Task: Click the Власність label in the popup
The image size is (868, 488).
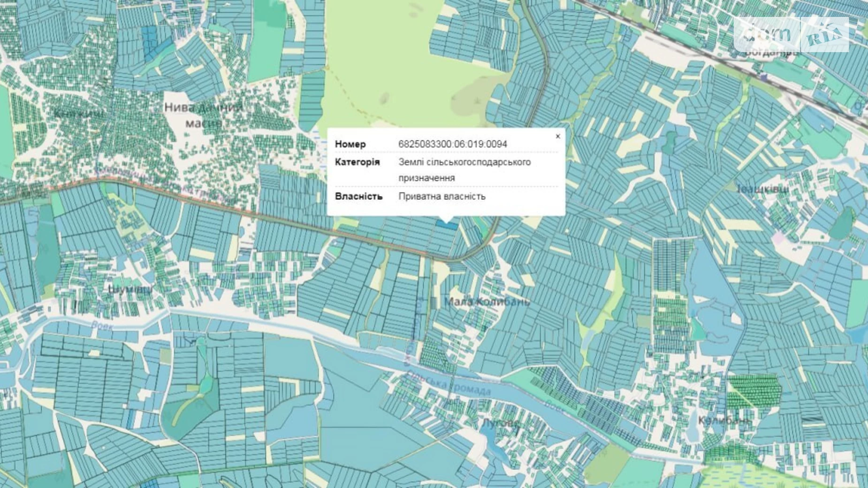Action: tap(358, 196)
